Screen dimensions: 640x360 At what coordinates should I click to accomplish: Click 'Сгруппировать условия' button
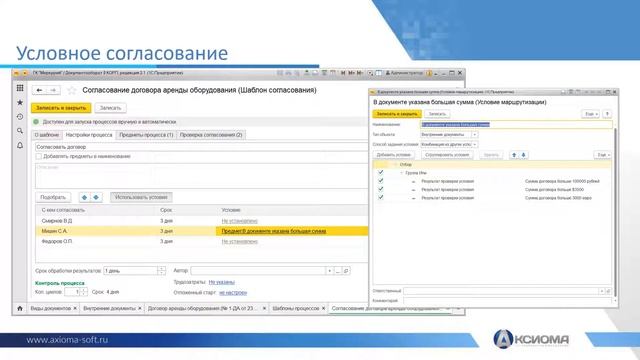tap(447, 155)
